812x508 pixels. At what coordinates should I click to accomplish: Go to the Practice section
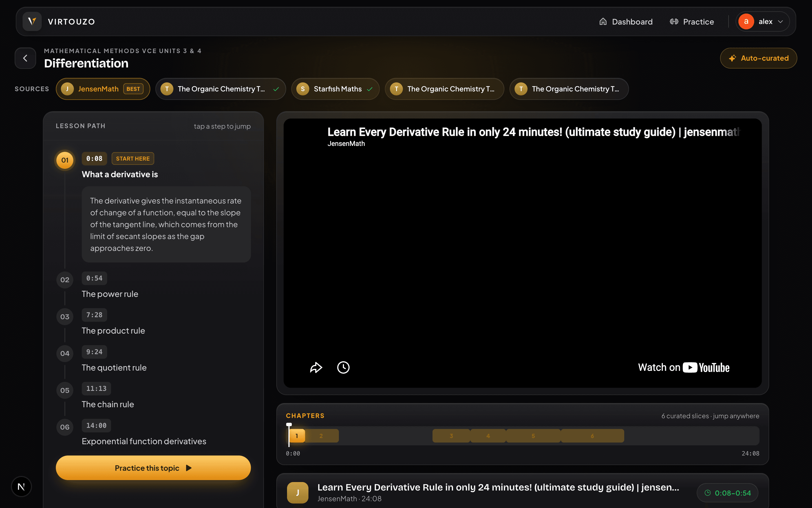[692, 21]
